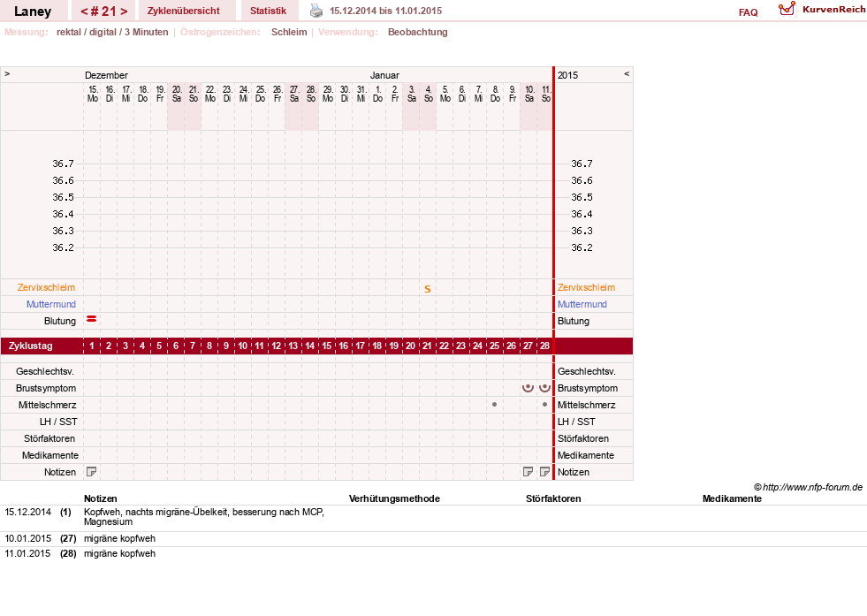Click the left Blutung row label

point(60,321)
